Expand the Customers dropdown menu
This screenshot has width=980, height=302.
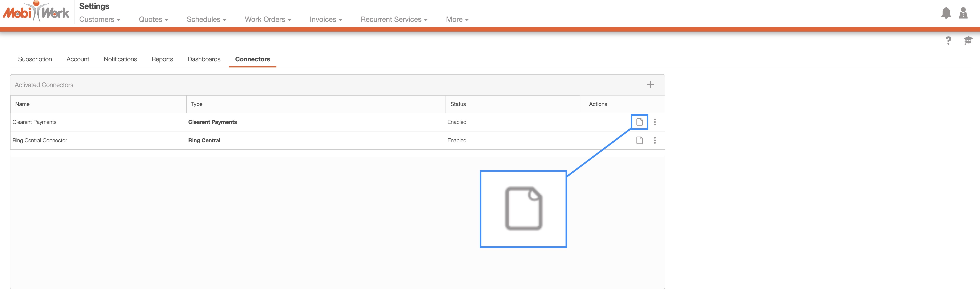pyautogui.click(x=100, y=19)
